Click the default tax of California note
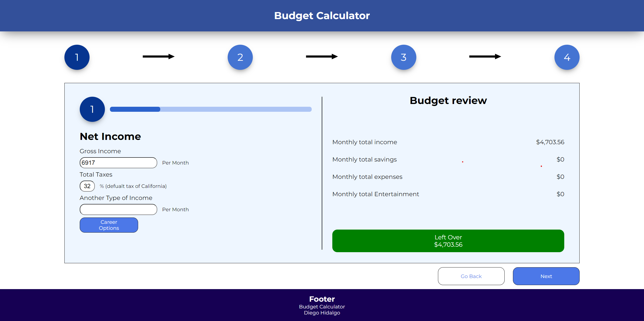This screenshot has width=644, height=321. coord(133,186)
